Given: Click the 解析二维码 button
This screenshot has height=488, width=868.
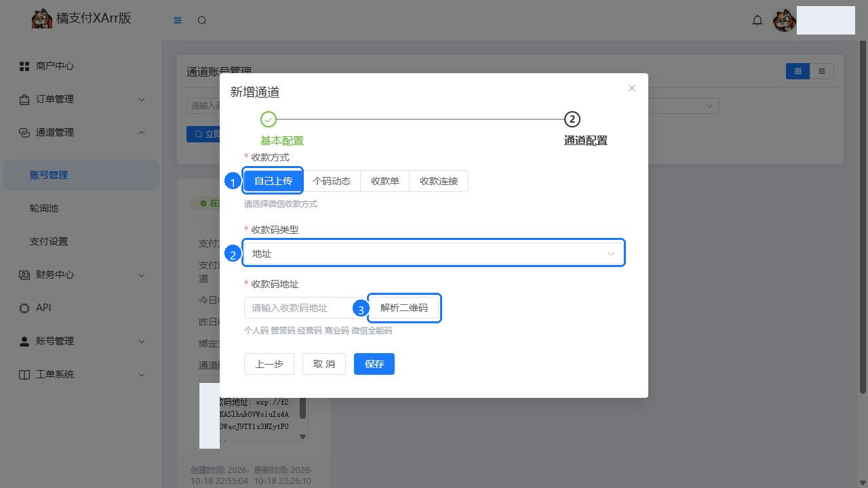Looking at the screenshot, I should 404,308.
